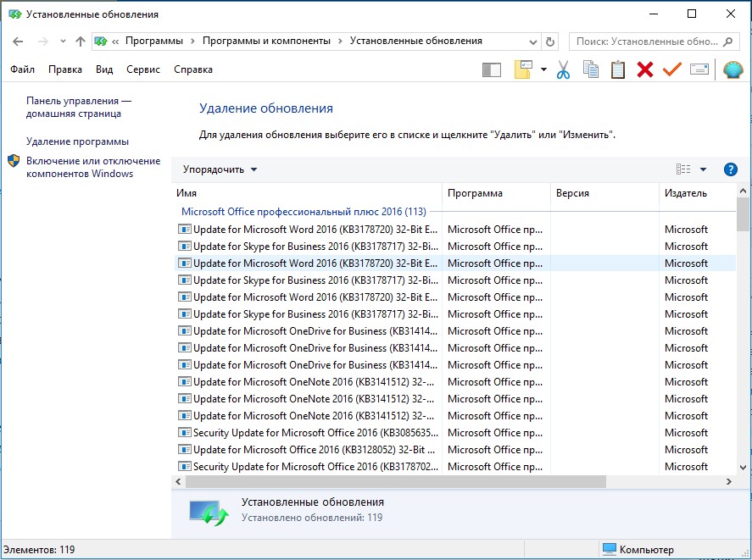Click icon of KB3085635 security update
Image resolution: width=752 pixels, height=560 pixels.
coord(184,432)
